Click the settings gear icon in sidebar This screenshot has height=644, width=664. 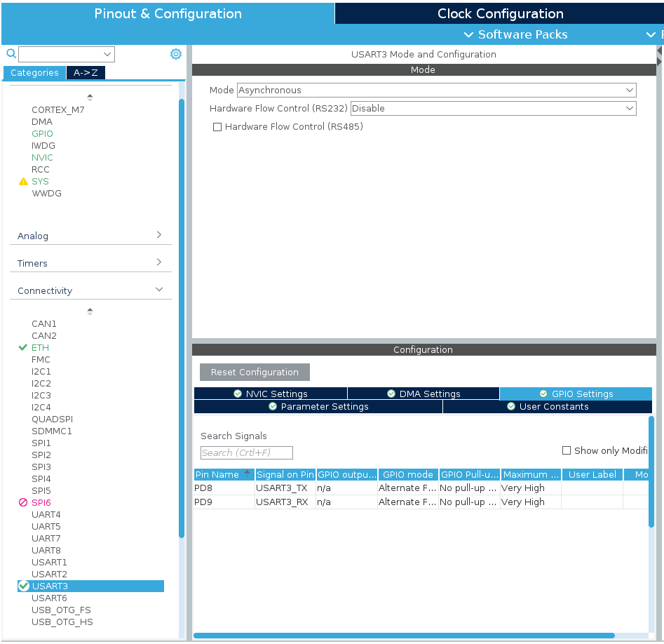click(x=175, y=54)
